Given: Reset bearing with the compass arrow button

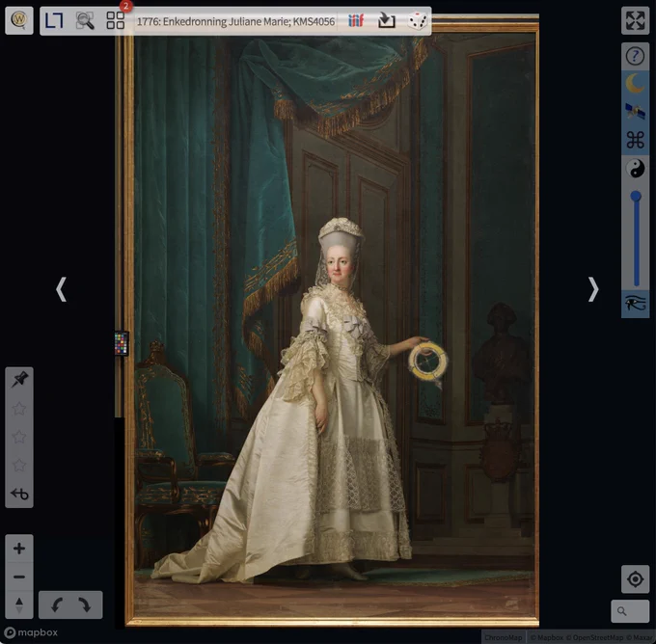Looking at the screenshot, I should pos(19,604).
